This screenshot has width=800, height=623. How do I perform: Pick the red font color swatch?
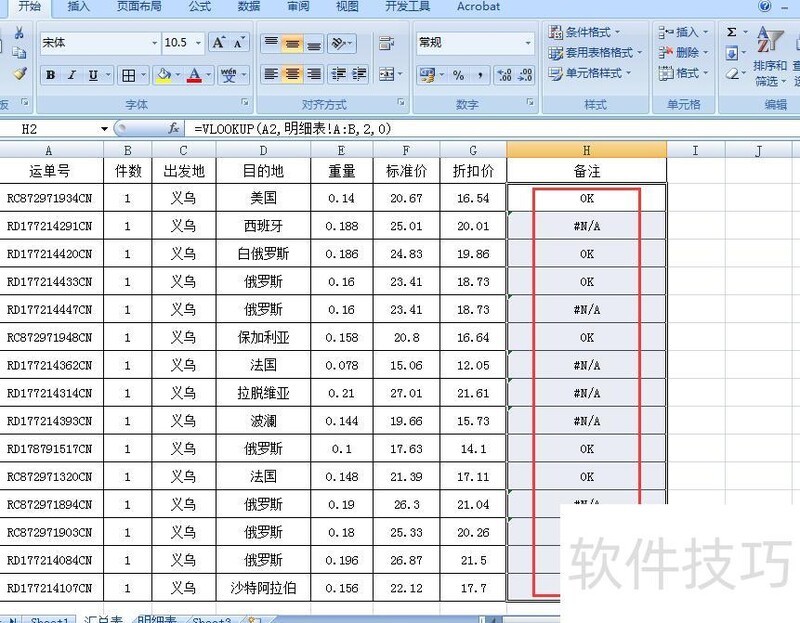pyautogui.click(x=193, y=80)
